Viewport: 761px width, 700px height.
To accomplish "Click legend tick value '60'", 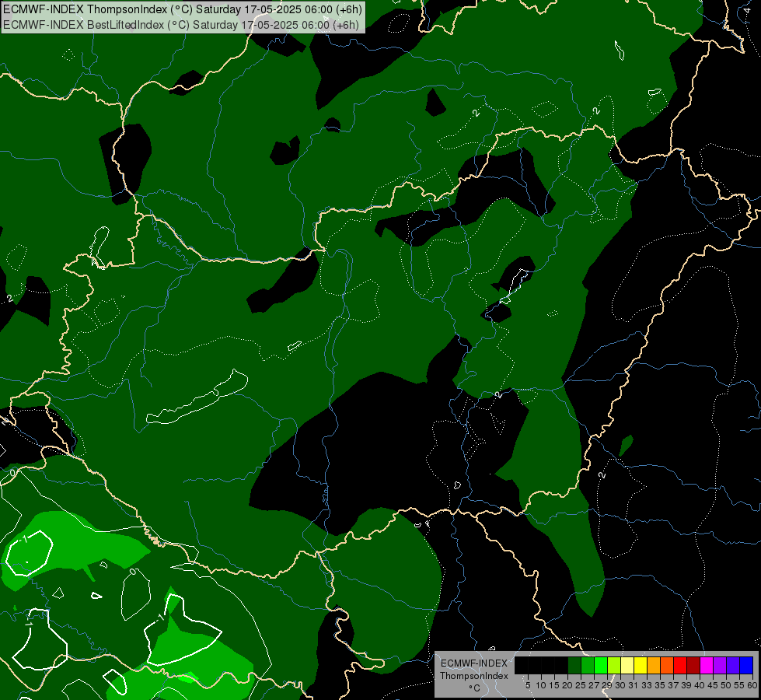I will [x=752, y=685].
